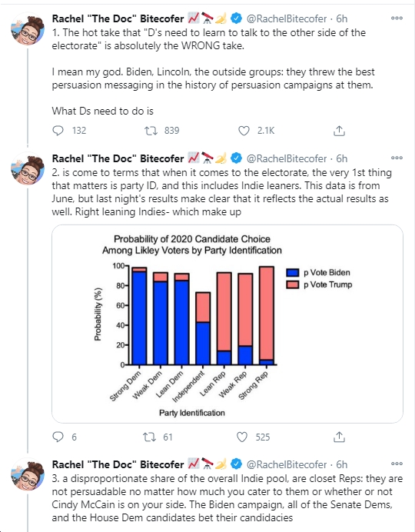Reply to the first tweet with 132 replies

[58, 131]
